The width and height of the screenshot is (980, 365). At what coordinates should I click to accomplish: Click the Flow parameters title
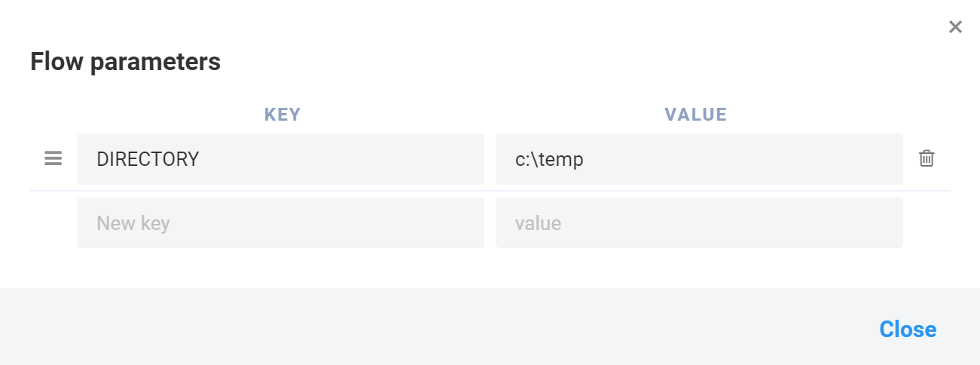pyautogui.click(x=125, y=62)
